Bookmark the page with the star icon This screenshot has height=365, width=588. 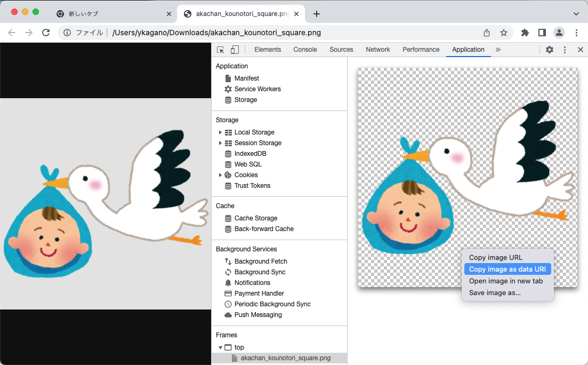504,32
